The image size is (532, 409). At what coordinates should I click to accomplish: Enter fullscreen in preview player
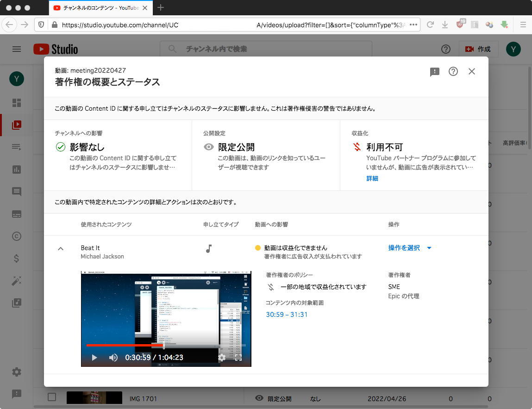point(238,358)
